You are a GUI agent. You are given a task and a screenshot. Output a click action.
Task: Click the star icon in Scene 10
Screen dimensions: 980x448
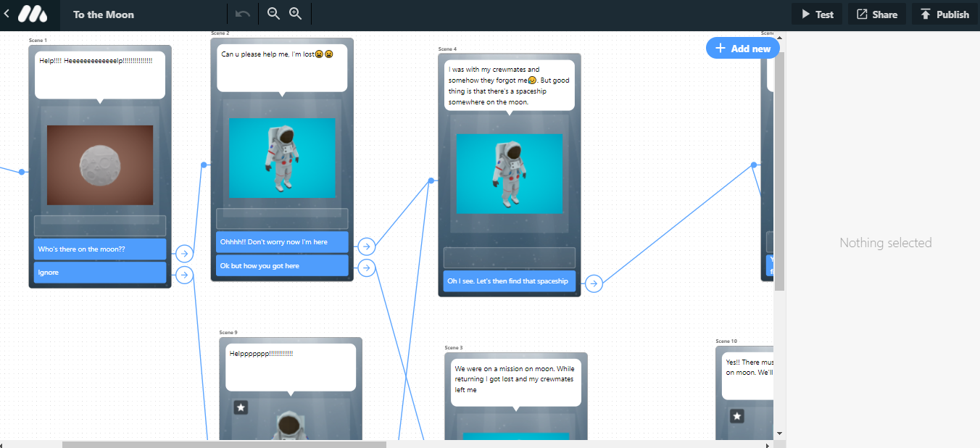click(x=737, y=416)
